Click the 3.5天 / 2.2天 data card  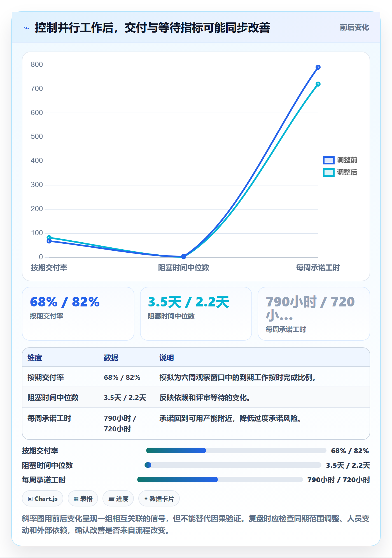tap(196, 314)
